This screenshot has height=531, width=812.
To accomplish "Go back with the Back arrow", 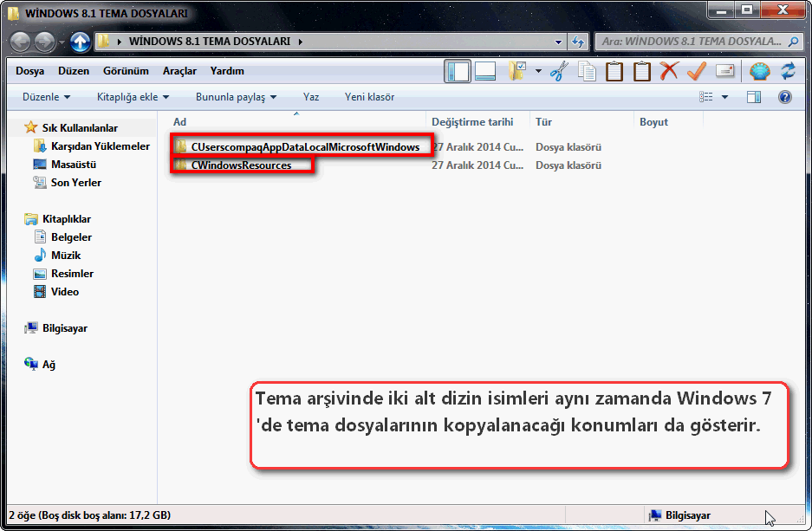I will click(21, 42).
